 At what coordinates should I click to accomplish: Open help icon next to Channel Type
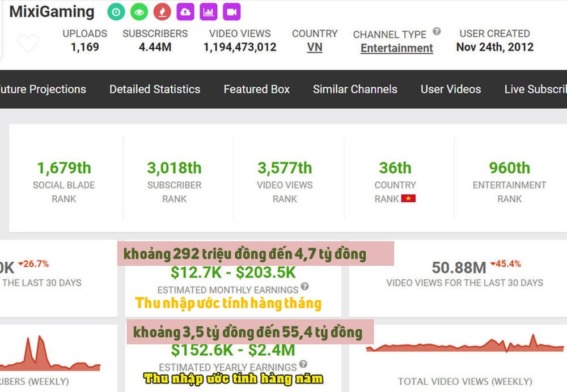pos(437,31)
